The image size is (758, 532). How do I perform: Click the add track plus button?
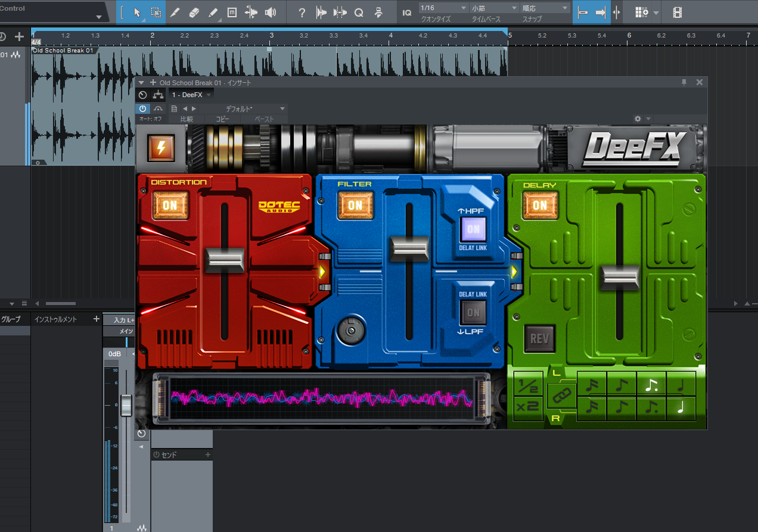[x=19, y=37]
